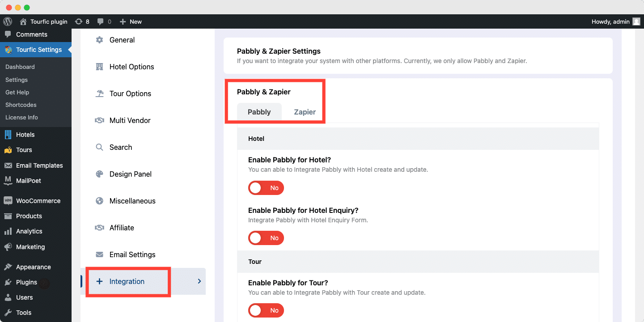The width and height of the screenshot is (644, 322).
Task: Click the Plugins plug icon
Action: pos(8,282)
